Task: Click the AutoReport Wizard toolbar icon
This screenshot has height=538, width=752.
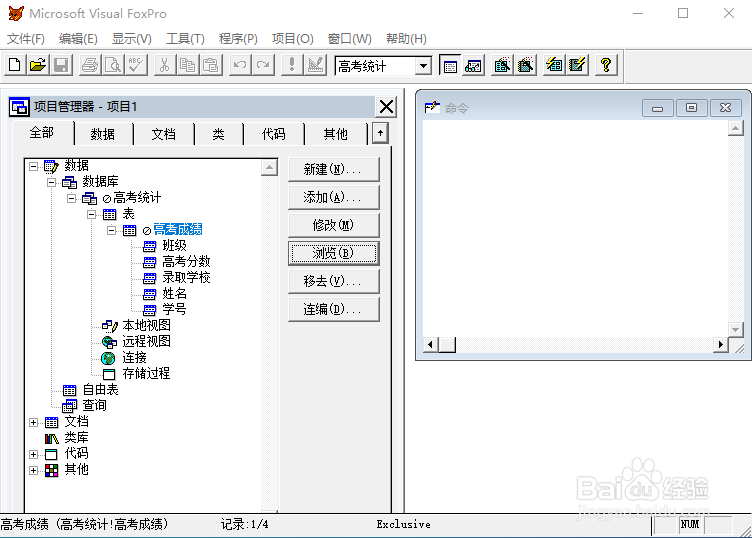Action: (x=577, y=65)
